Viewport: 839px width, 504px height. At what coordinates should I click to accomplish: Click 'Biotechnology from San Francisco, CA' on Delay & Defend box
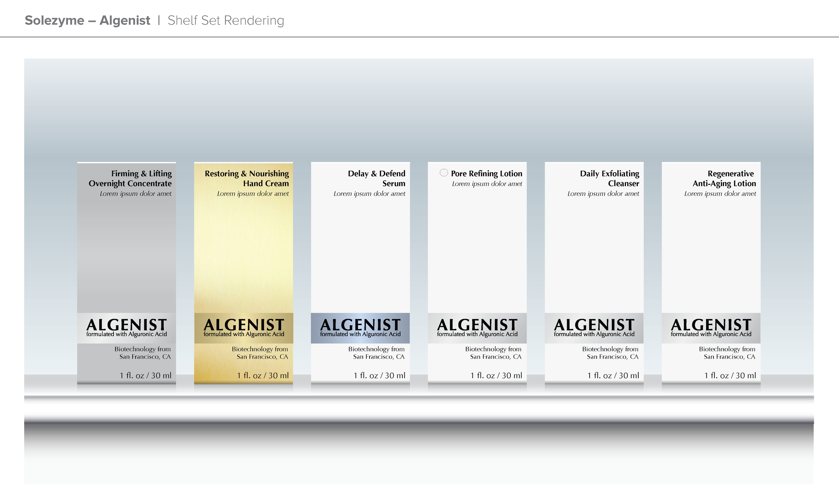pos(376,353)
